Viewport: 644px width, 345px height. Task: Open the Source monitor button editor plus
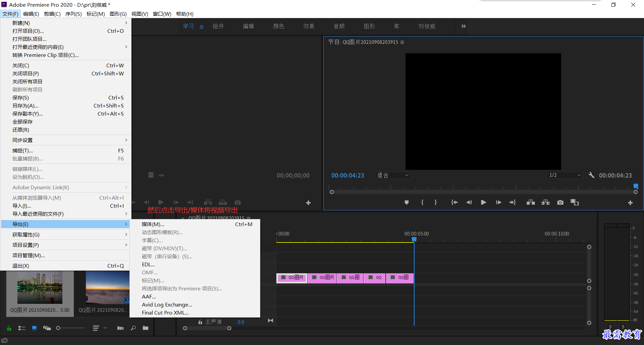pyautogui.click(x=308, y=203)
